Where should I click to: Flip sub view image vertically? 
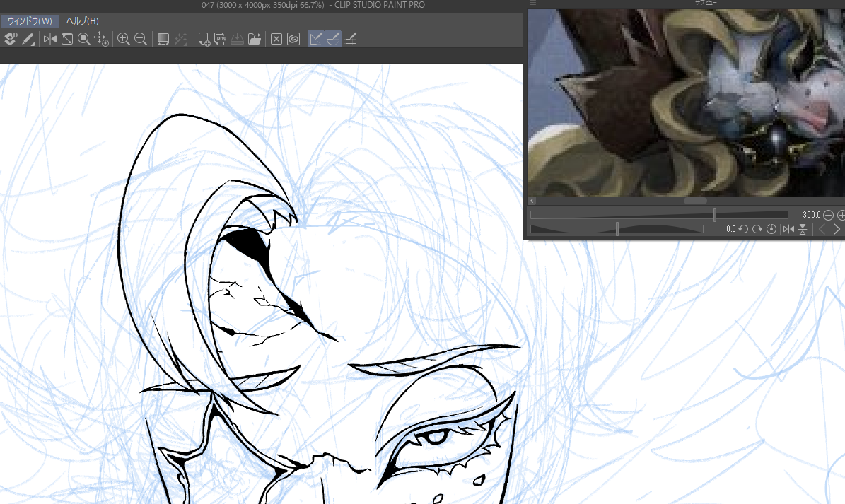click(x=803, y=229)
